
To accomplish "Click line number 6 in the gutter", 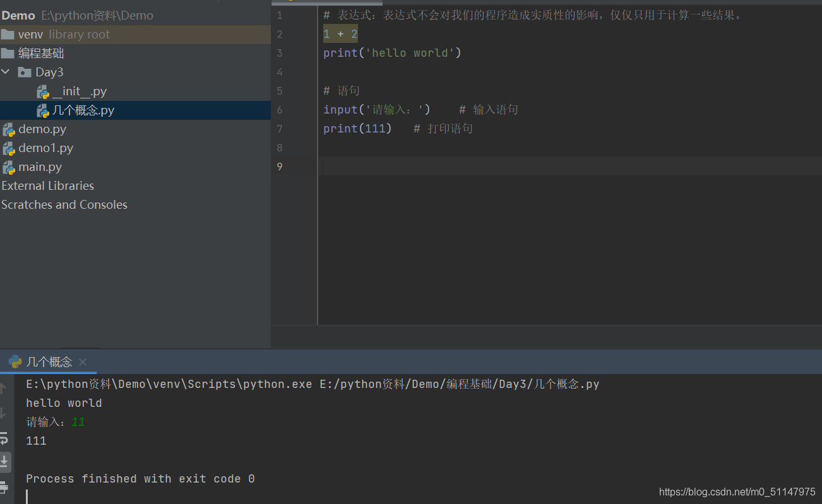I will [x=280, y=110].
